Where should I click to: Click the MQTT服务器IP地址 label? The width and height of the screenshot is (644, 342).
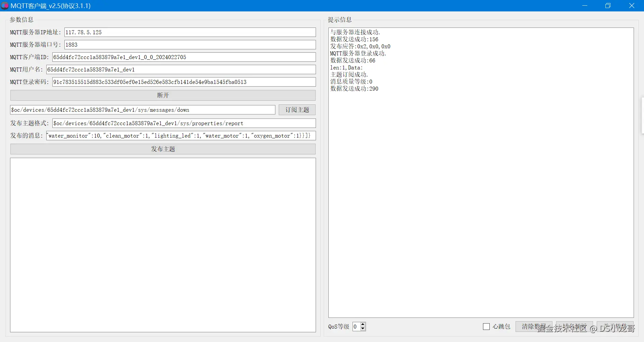point(36,32)
